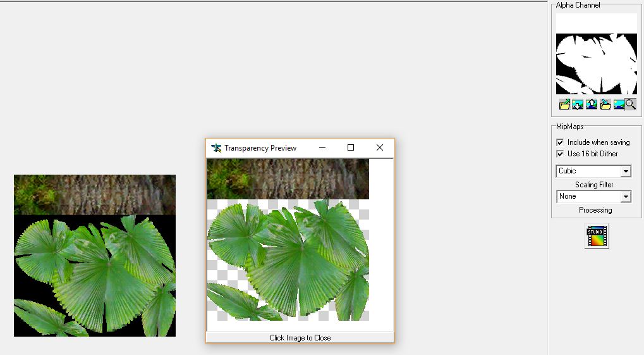Click the Studio film-strip icon
This screenshot has height=355, width=644.
click(596, 236)
